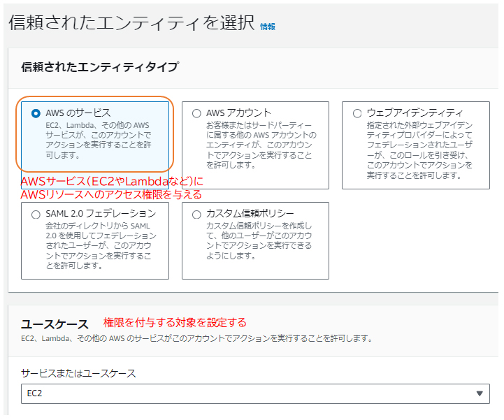Enable the カスタム信頼ポリシー radio option
The width and height of the screenshot is (504, 420).
pos(196,214)
